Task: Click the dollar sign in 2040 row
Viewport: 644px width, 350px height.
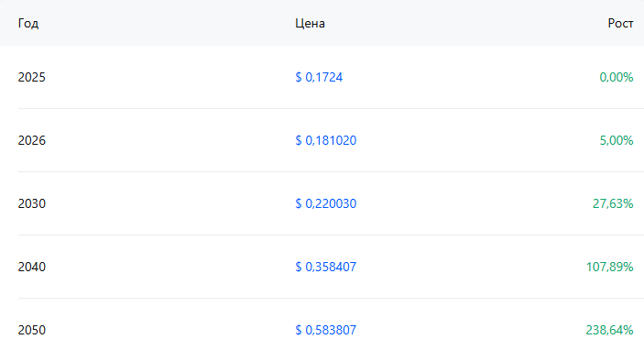Action: point(299,267)
